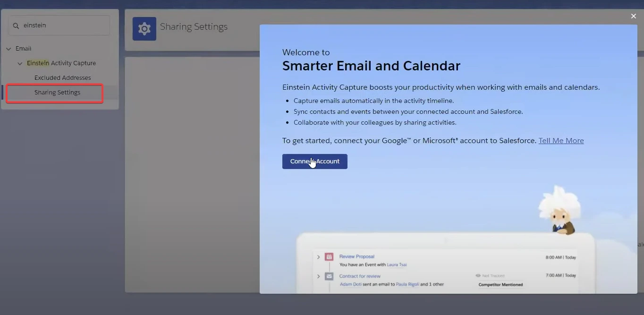Click the Sharing Settings page title
The height and width of the screenshot is (315, 644).
click(x=194, y=27)
